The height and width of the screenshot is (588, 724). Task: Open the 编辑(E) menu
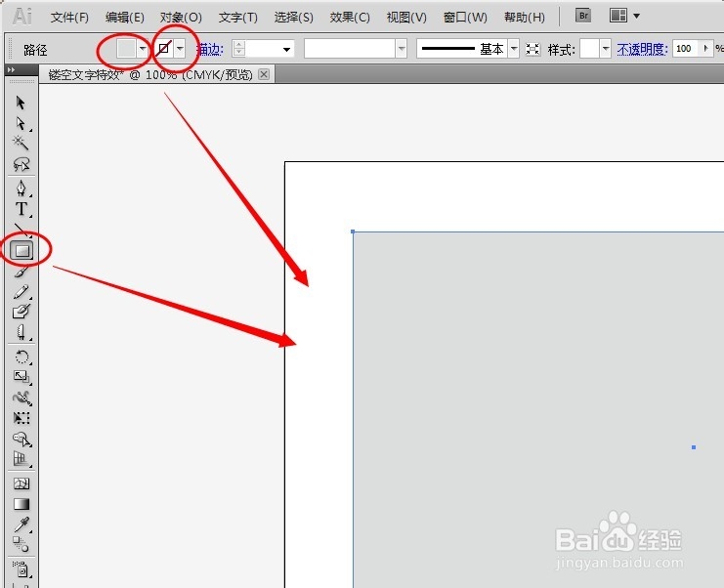[x=125, y=18]
